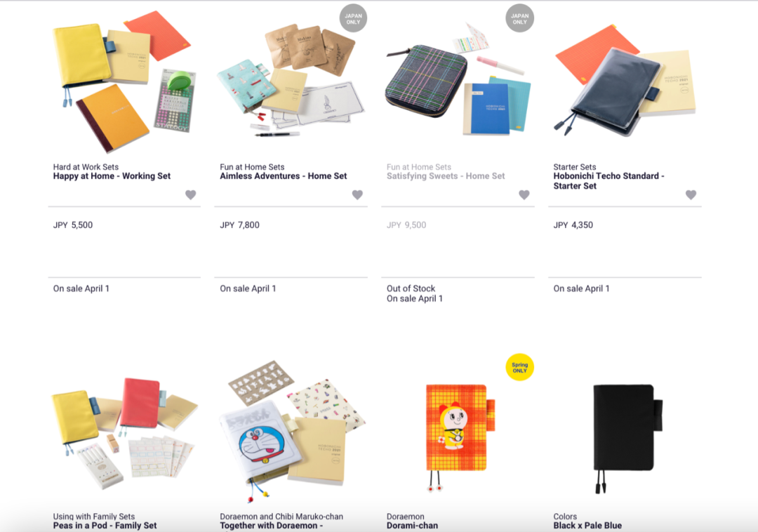Open the Starter Set navy cover image
The height and width of the screenshot is (532, 758).
625,80
